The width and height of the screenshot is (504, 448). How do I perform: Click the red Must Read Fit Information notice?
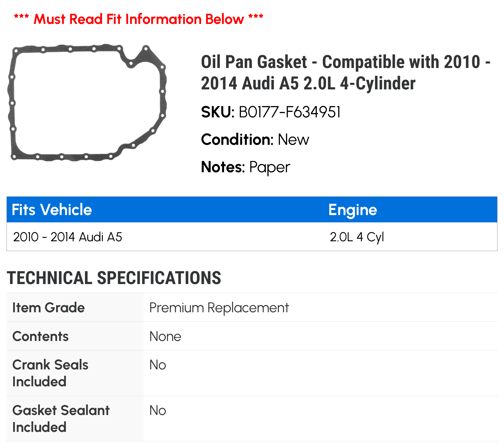(139, 19)
